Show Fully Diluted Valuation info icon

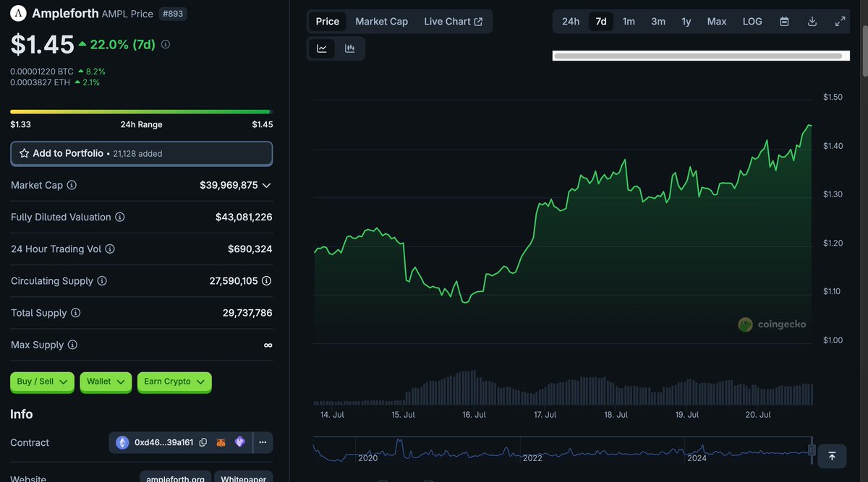[x=120, y=217]
